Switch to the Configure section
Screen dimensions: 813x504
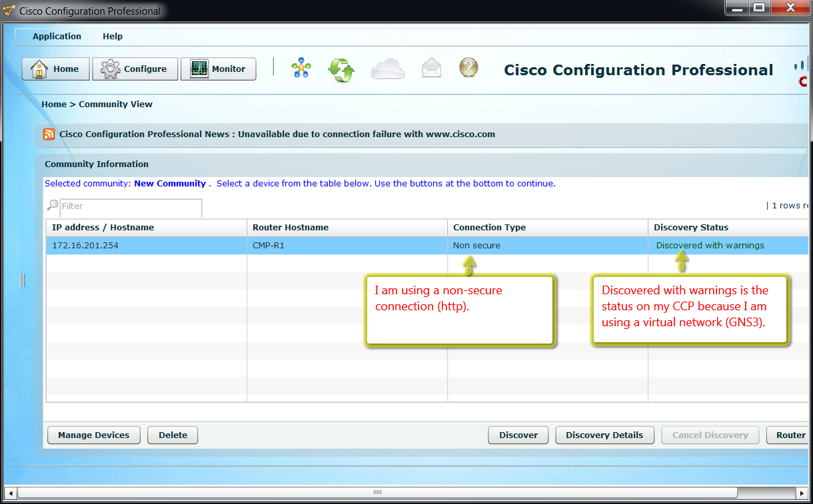pos(135,69)
